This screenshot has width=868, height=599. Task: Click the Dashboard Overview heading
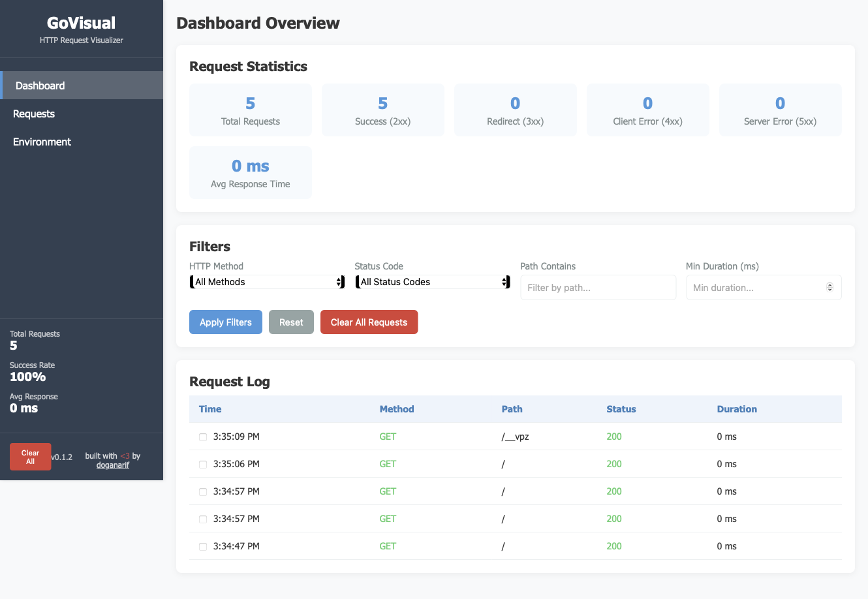tap(258, 23)
